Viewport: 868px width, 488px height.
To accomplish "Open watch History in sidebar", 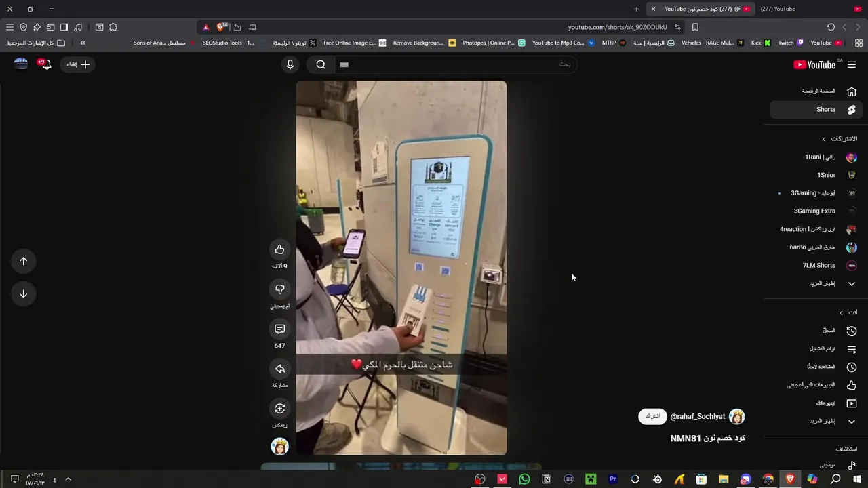I will point(816,331).
